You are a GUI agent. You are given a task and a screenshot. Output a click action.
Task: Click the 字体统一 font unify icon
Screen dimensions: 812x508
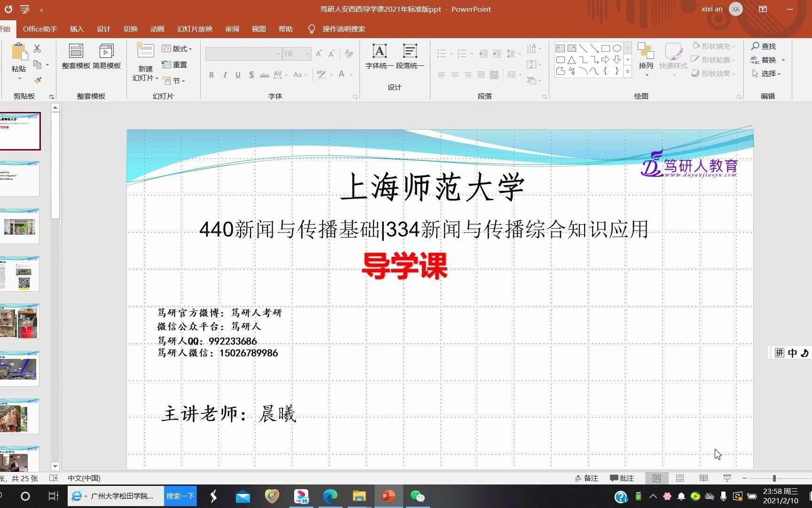pyautogui.click(x=379, y=51)
